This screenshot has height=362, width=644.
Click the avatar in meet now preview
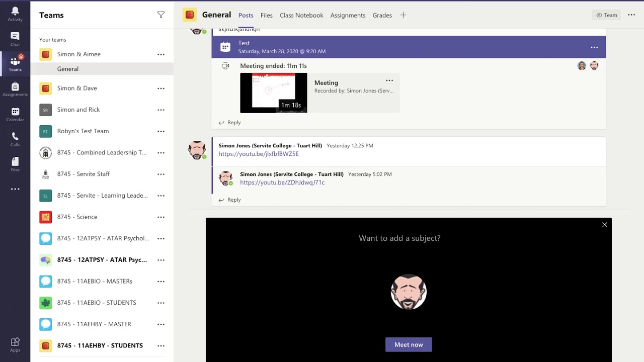click(x=409, y=292)
